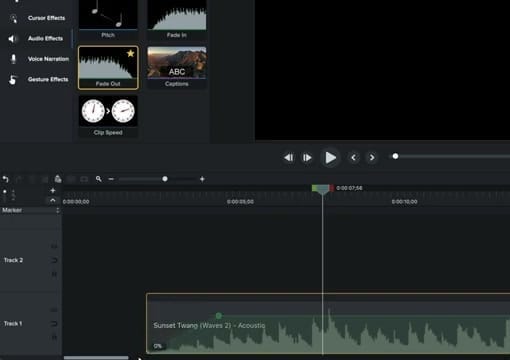
Task: Step forward one frame in preview
Action: (x=307, y=157)
